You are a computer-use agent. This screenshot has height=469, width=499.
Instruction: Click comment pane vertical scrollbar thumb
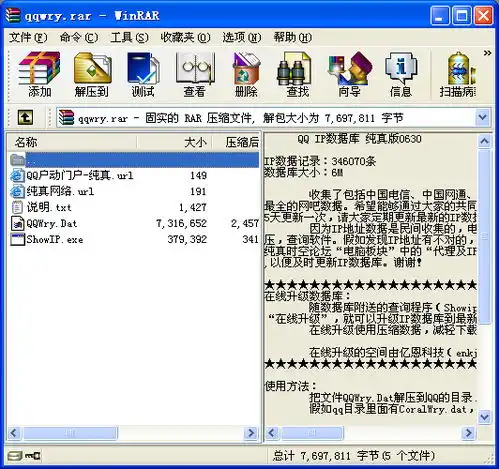(x=484, y=237)
